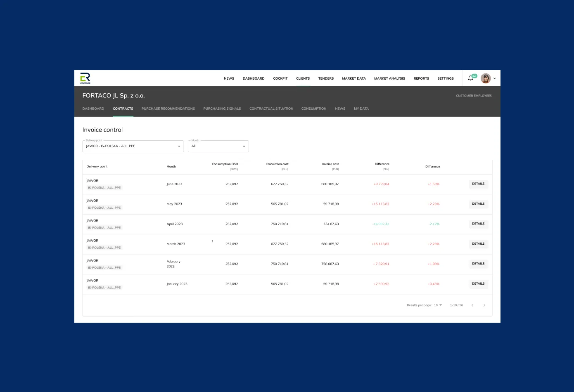Go to previous results page
The height and width of the screenshot is (392, 574).
coord(472,305)
